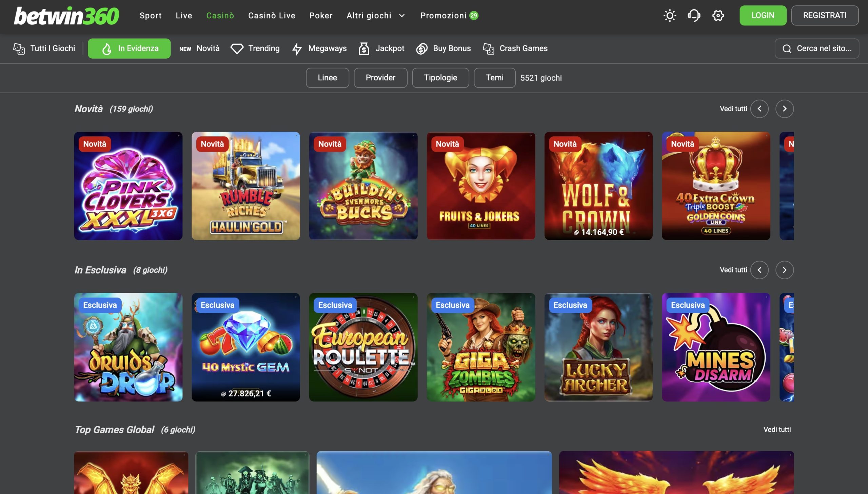
Task: Click the Promozioni 29 badge
Action: click(474, 15)
